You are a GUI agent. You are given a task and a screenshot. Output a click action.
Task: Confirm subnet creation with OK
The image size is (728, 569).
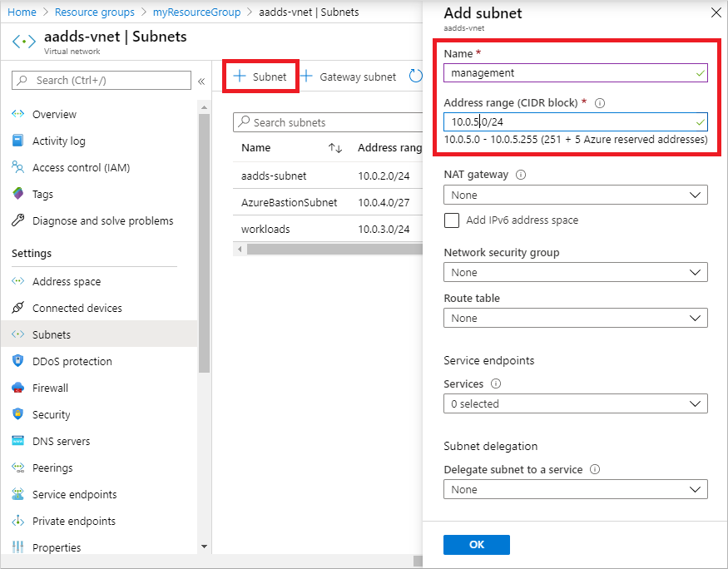(476, 544)
